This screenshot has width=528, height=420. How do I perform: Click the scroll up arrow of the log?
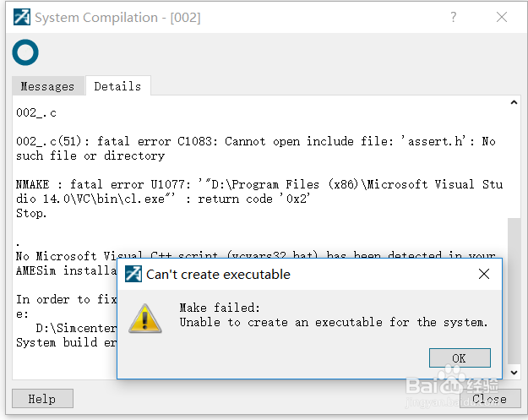pos(514,104)
